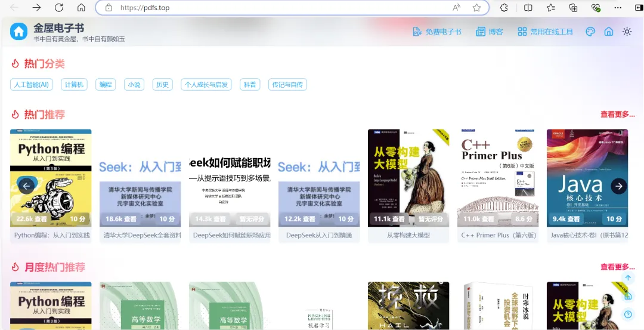Click the floating scroll-to-top arrow
This screenshot has height=330, width=644.
[628, 278]
